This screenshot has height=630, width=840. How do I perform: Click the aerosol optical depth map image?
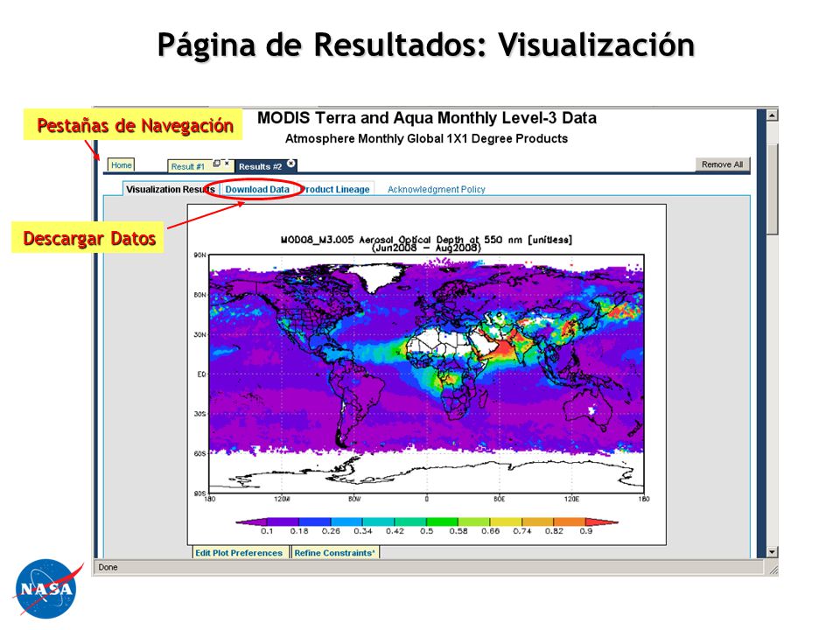pyautogui.click(x=426, y=374)
